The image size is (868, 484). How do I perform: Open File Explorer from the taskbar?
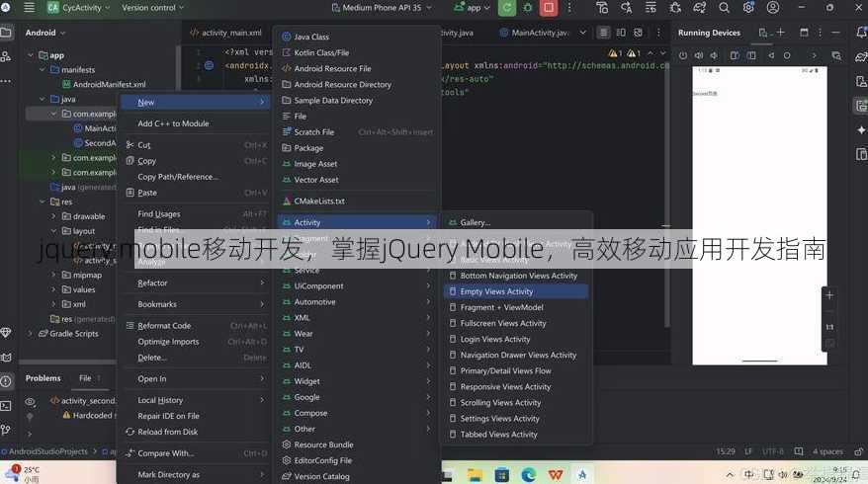[x=475, y=474]
